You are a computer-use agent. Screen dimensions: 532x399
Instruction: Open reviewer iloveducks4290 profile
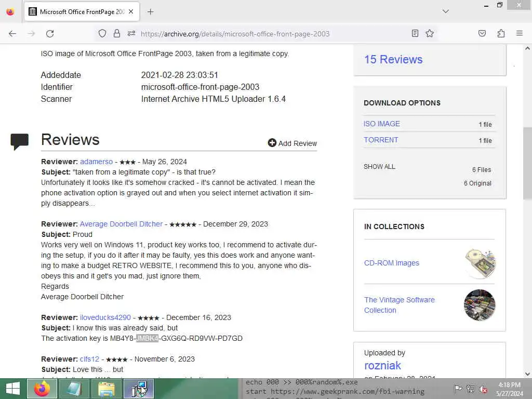click(105, 317)
